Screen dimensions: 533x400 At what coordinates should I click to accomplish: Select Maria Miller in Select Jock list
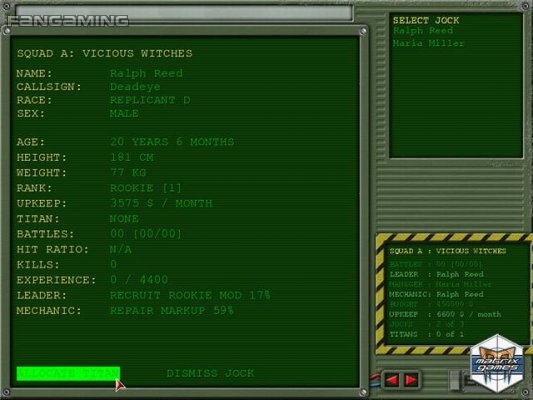click(428, 43)
